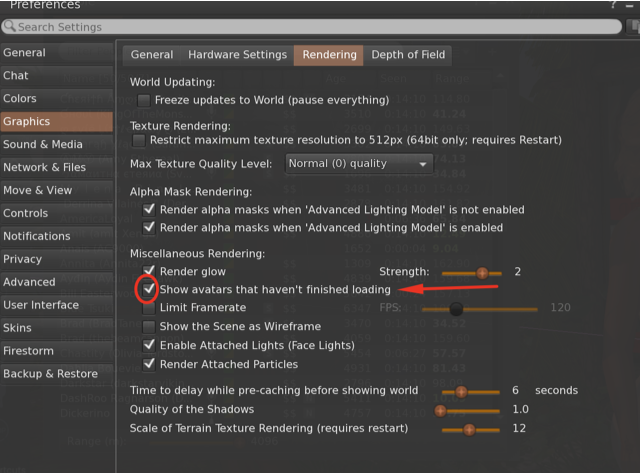Toggle Enable Attached Lights (Face Lights)
This screenshot has height=473, width=641.
pyautogui.click(x=149, y=345)
